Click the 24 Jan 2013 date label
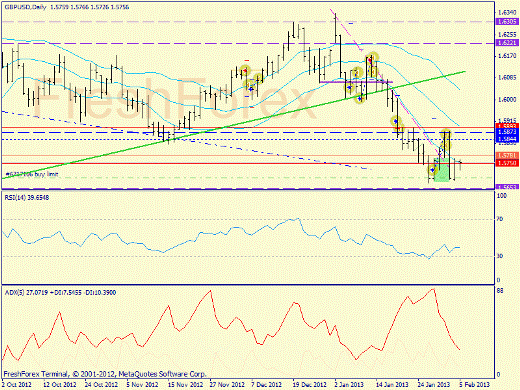Viewport: 520px width, 390px height. point(434,385)
